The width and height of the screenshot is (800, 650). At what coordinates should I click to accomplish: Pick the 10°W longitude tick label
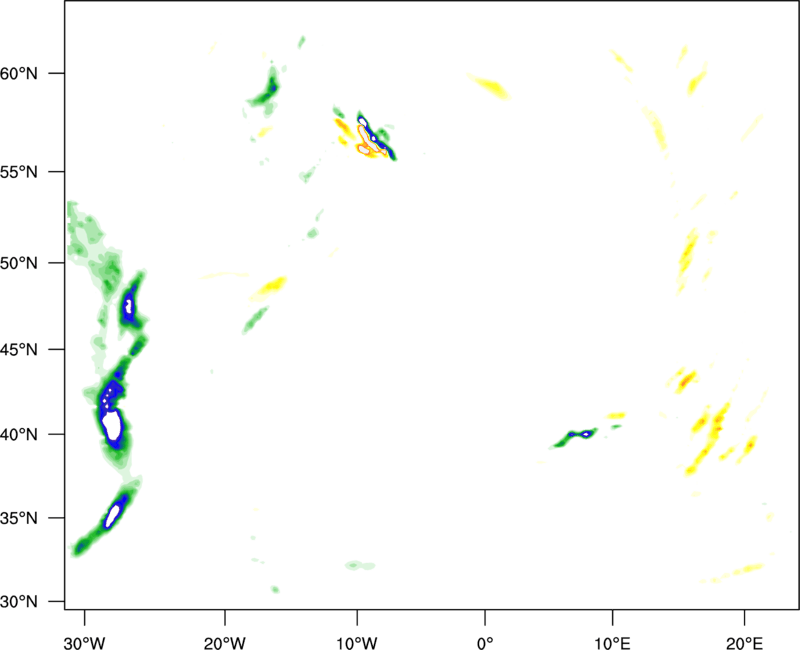point(357,643)
